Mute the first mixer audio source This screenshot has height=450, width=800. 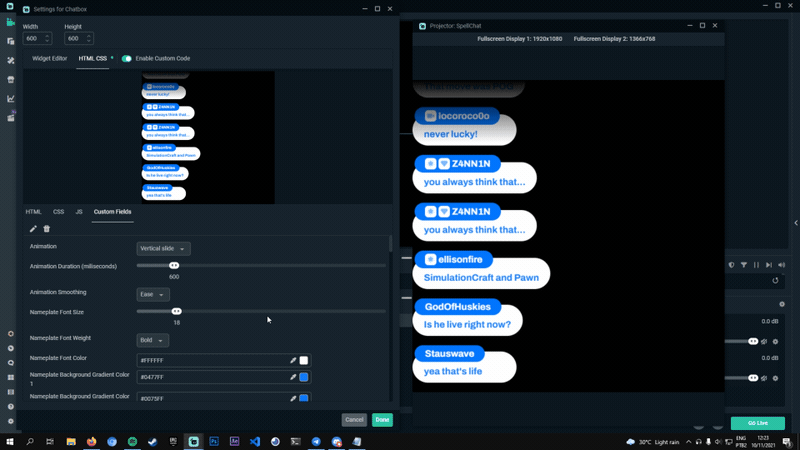(x=764, y=341)
